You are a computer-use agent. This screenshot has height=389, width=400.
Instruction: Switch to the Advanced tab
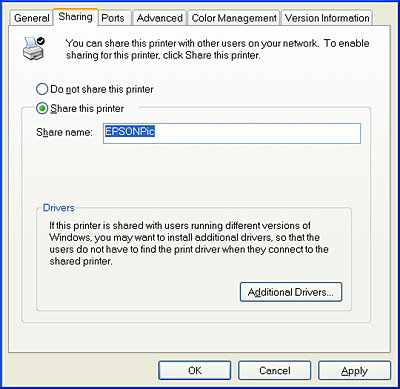160,18
